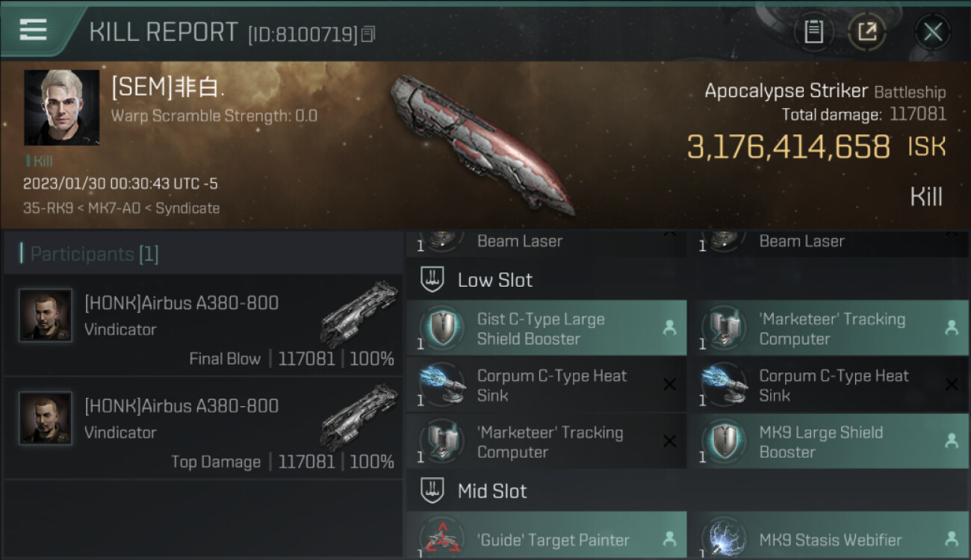
Task: Open the Final Blow participant entry
Action: click(x=203, y=326)
